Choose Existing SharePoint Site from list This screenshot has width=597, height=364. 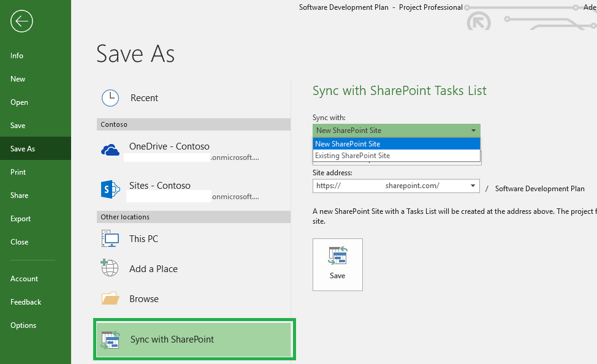pos(397,156)
